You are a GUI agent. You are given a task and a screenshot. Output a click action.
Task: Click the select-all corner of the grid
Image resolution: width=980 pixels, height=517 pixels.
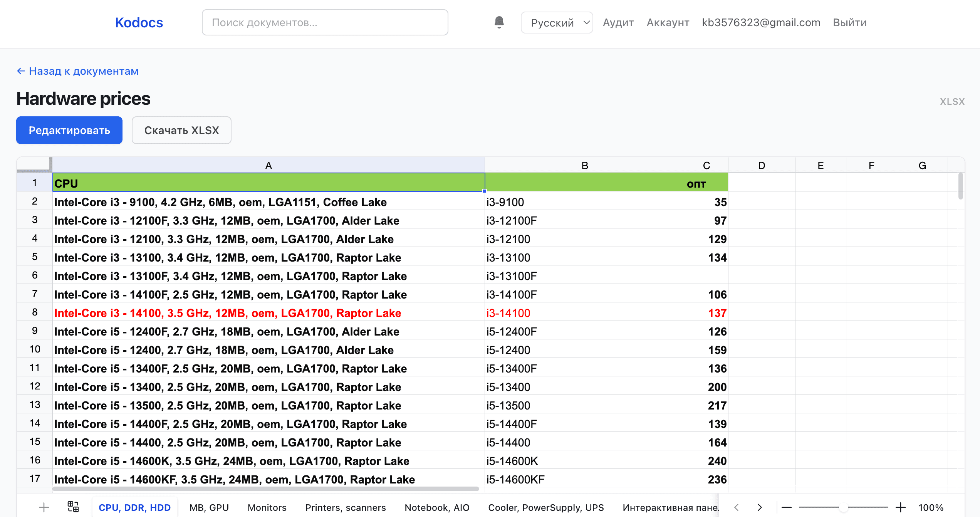point(34,164)
